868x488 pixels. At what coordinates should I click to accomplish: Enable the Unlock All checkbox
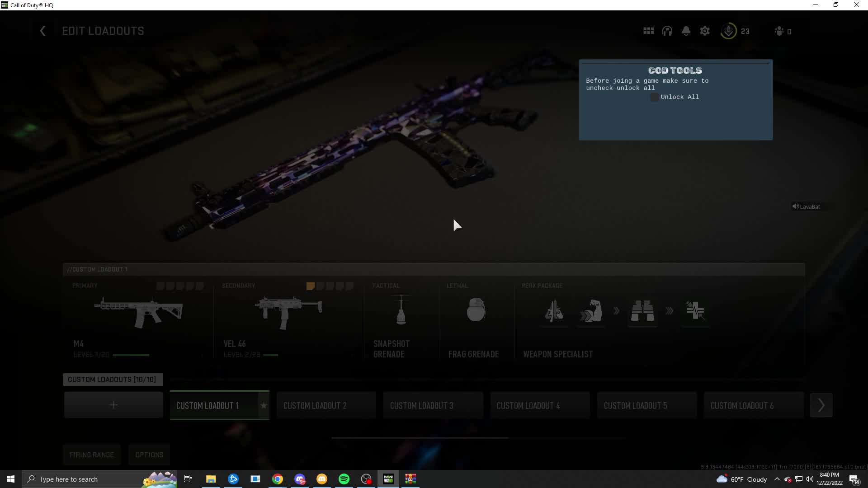(654, 97)
